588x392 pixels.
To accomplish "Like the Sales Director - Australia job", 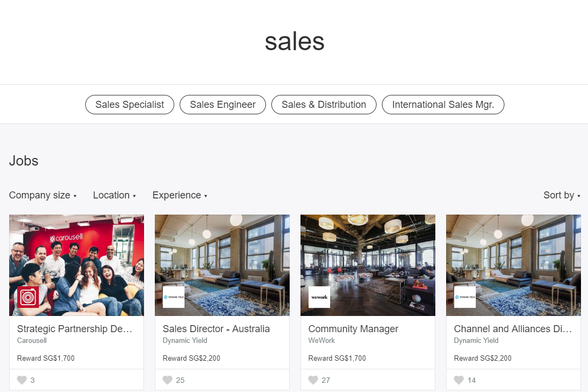I will 167,380.
